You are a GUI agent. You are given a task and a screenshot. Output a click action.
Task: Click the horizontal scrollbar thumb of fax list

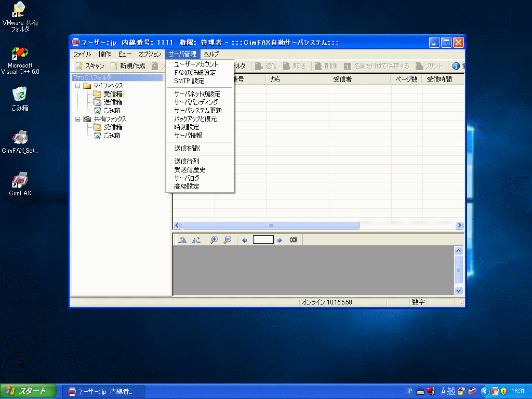tap(271, 225)
